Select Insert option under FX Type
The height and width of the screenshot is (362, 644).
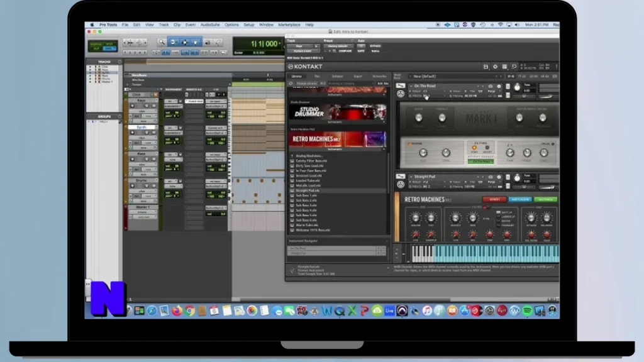(487, 148)
